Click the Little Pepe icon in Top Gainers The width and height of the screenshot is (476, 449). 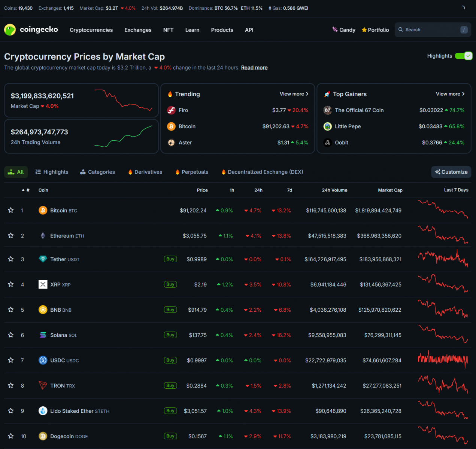coord(328,126)
